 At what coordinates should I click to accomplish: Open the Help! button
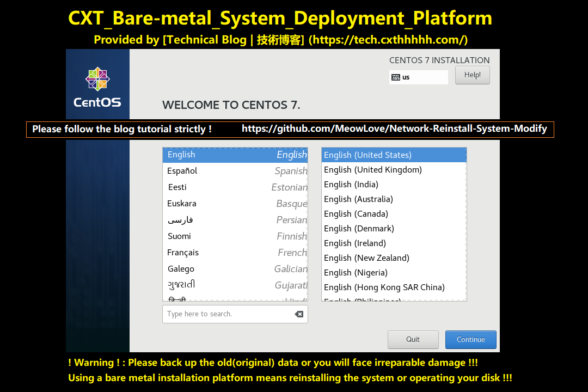click(472, 75)
